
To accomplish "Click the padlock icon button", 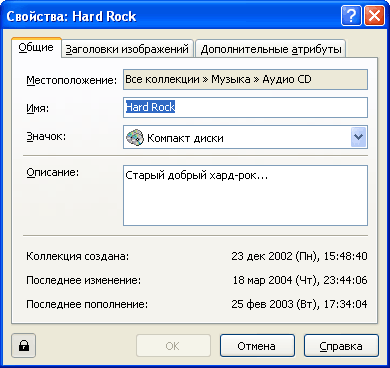I will coord(23,346).
